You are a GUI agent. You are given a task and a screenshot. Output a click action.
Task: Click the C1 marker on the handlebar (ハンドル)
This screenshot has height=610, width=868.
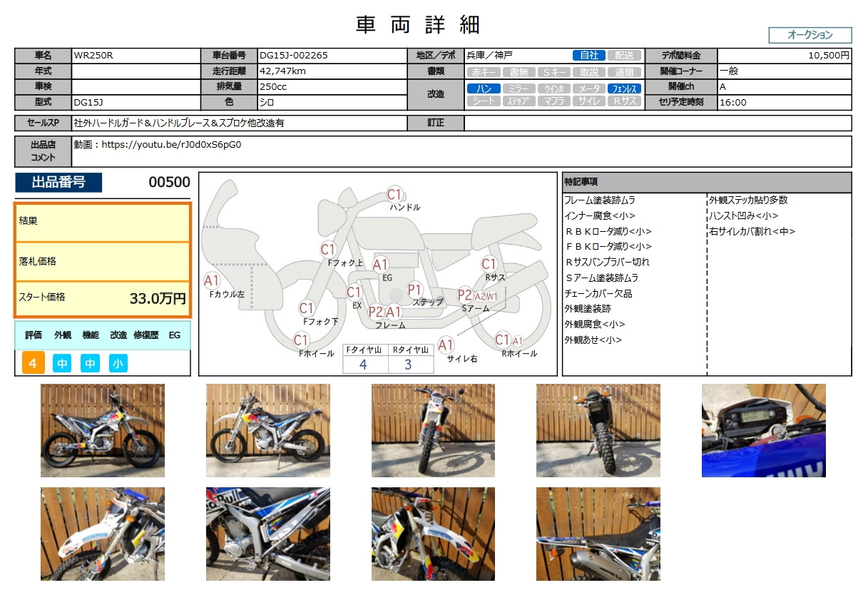click(x=395, y=194)
